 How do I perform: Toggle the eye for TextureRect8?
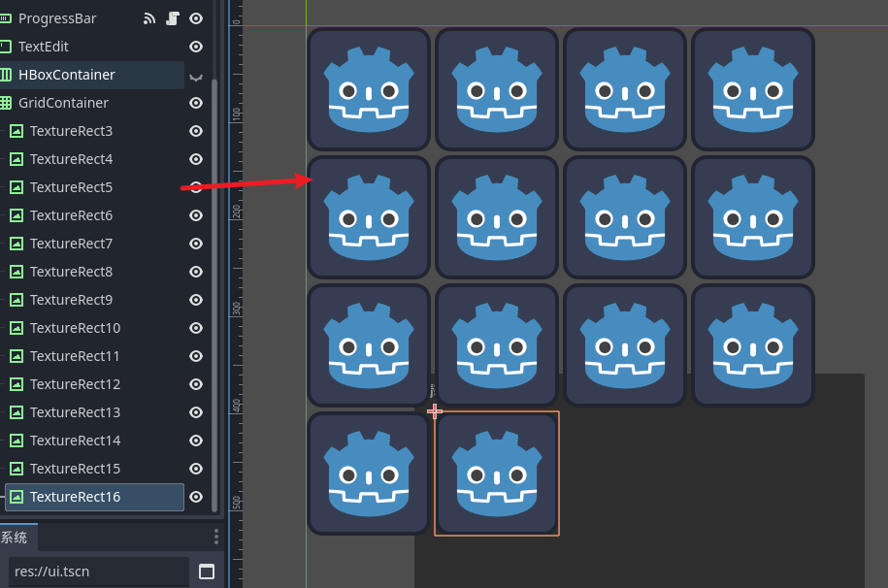pos(196,272)
